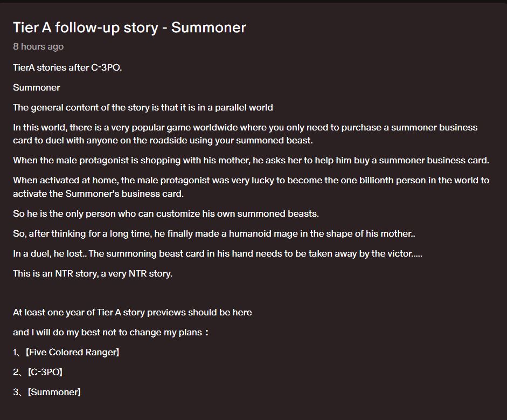Click the line 'card to duel with anyone'
Screen dimensions: 507x420
[x=163, y=140]
